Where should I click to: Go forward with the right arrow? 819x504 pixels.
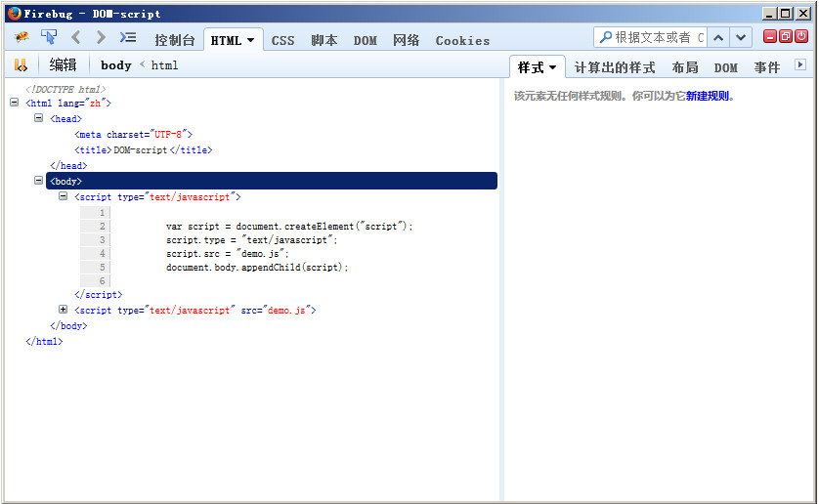(x=101, y=38)
